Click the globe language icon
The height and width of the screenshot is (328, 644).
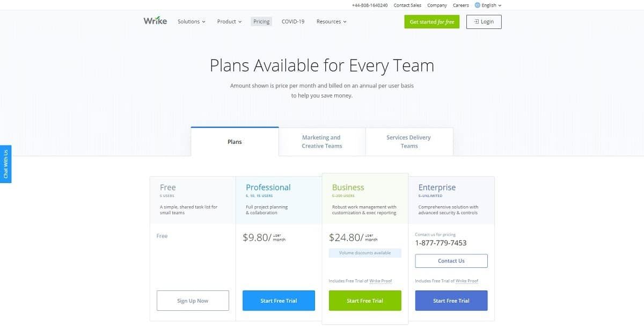(x=478, y=5)
